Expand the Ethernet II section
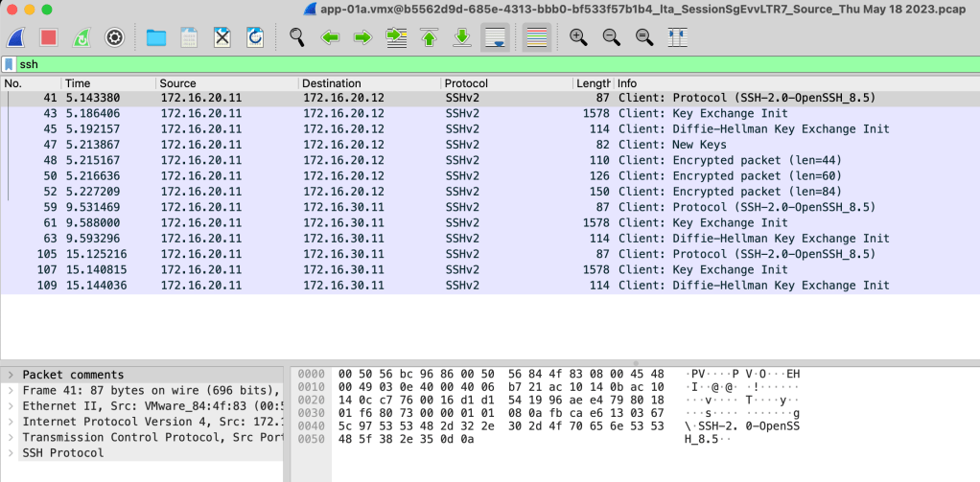Viewport: 980px width, 482px height. tap(10, 405)
